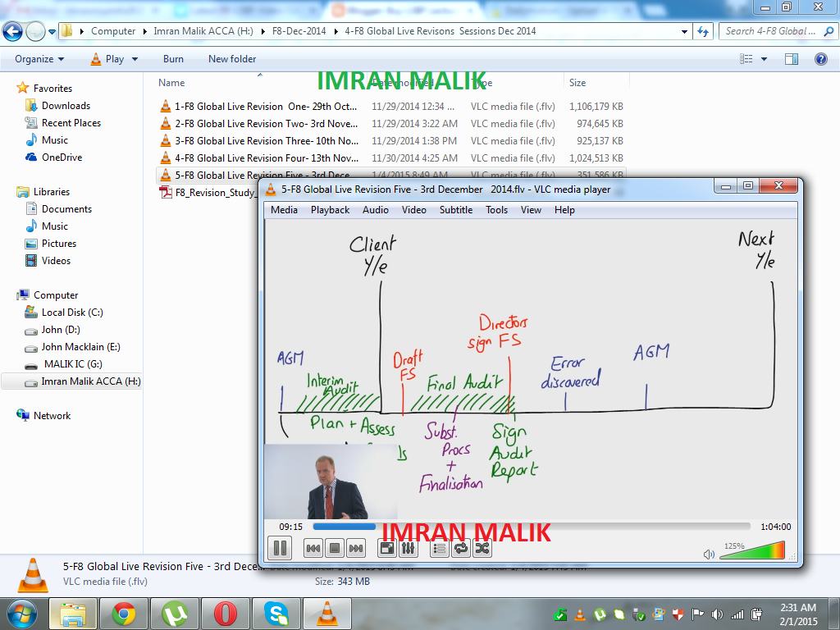
Task: Open VLC View menu
Action: [531, 210]
